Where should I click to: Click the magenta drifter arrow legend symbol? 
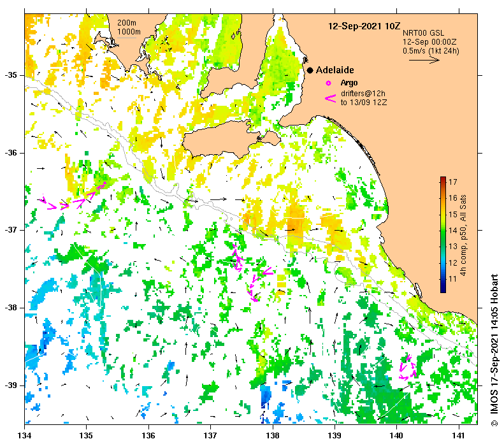[x=331, y=98]
